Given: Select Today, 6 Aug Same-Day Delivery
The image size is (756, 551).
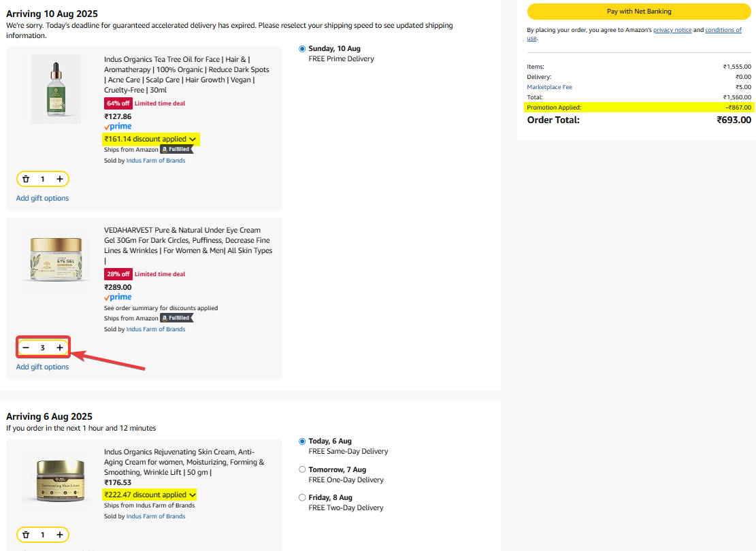Looking at the screenshot, I should tap(302, 441).
